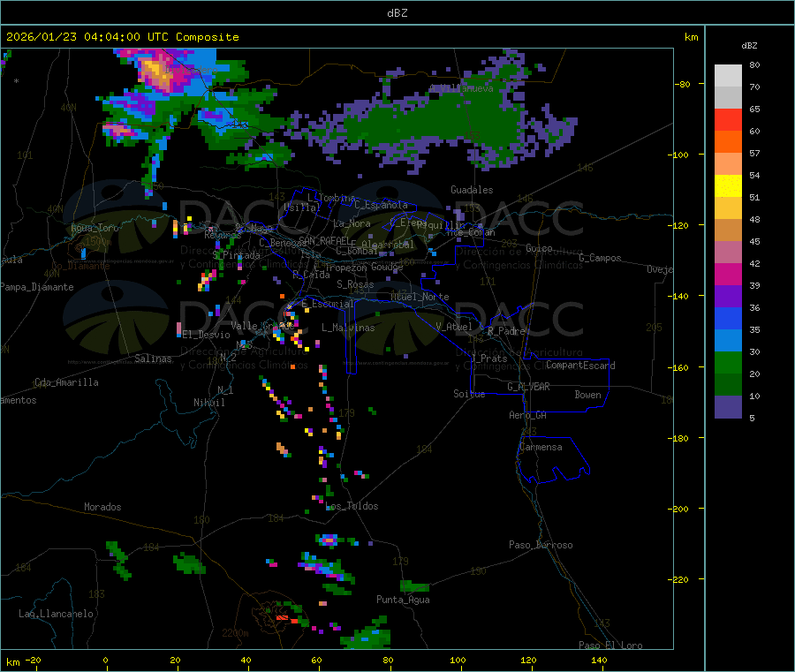Viewport: 795px width, 672px height.
Task: Click the 'L_Malvinas' place label
Action: 348,328
